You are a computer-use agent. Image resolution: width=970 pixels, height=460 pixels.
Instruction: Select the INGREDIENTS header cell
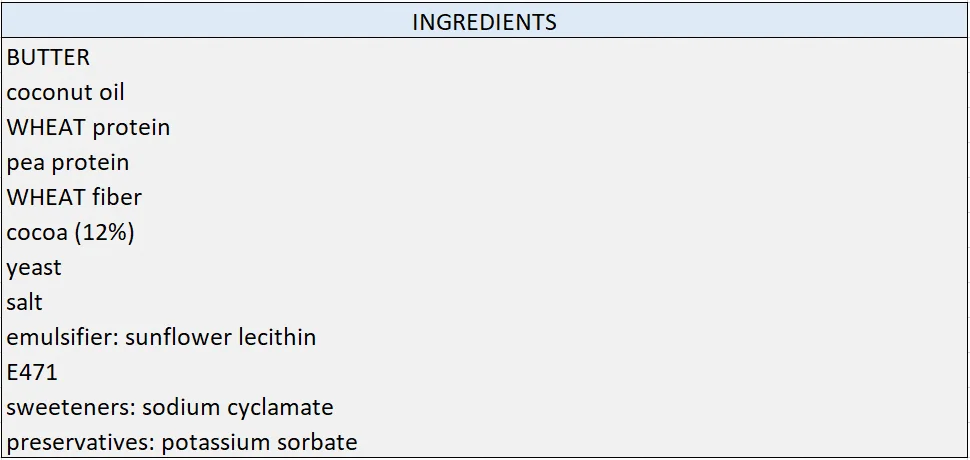pyautogui.click(x=484, y=22)
